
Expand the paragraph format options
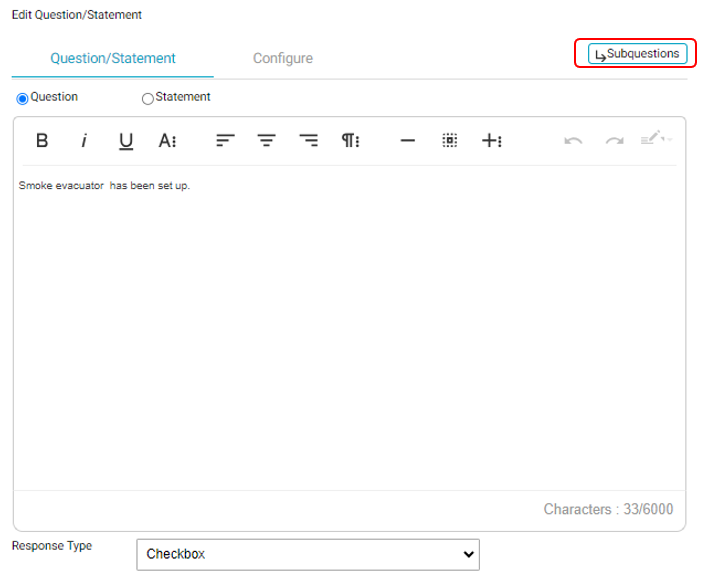click(350, 141)
